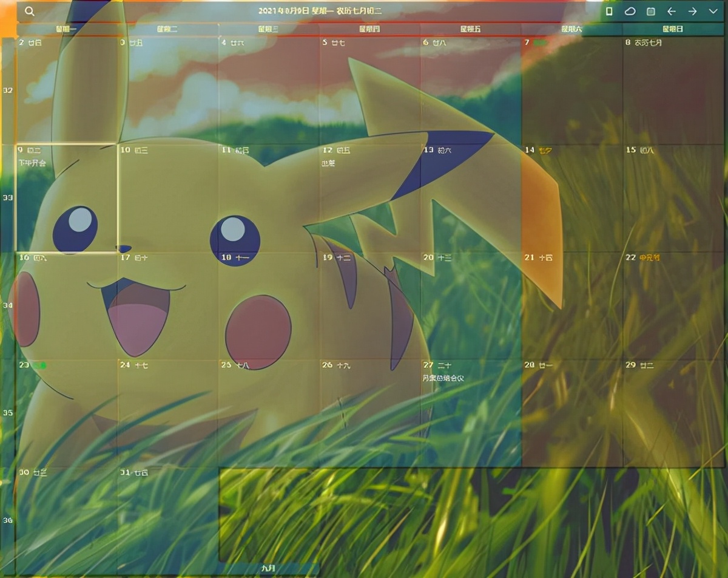Open the 下午开会 event on the 9th
This screenshot has width=728, height=578.
click(32, 163)
